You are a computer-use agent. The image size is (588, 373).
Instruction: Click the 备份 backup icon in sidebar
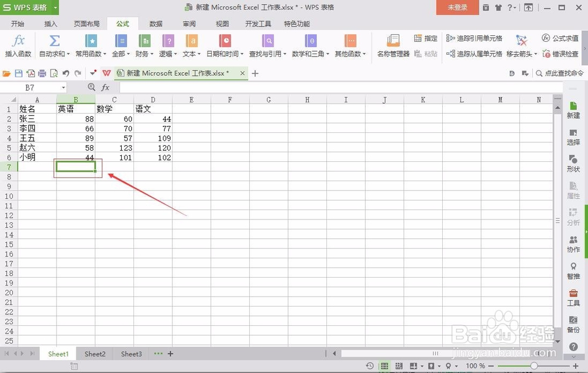click(x=573, y=325)
